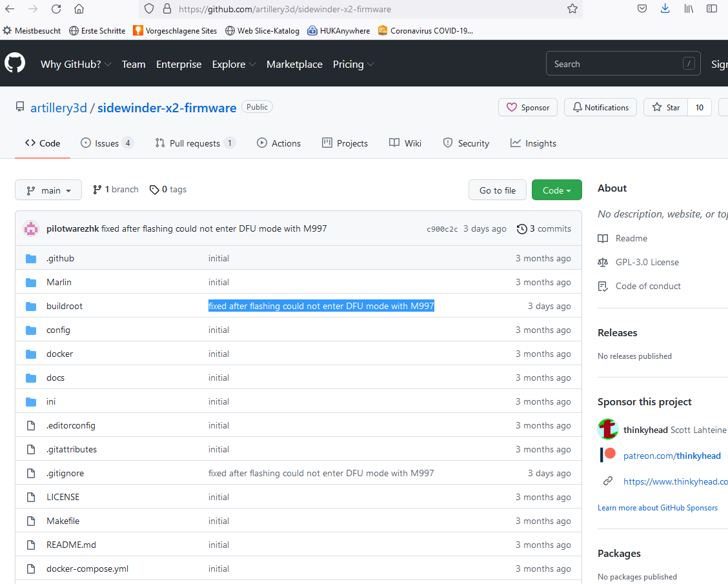
Task: Reload the page with the refresh icon
Action: 56,9
